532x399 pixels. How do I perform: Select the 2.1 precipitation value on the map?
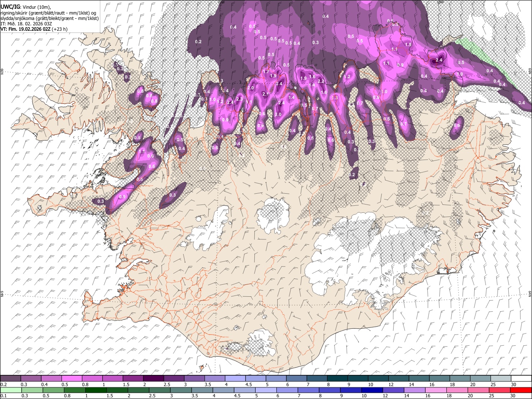tap(266, 94)
